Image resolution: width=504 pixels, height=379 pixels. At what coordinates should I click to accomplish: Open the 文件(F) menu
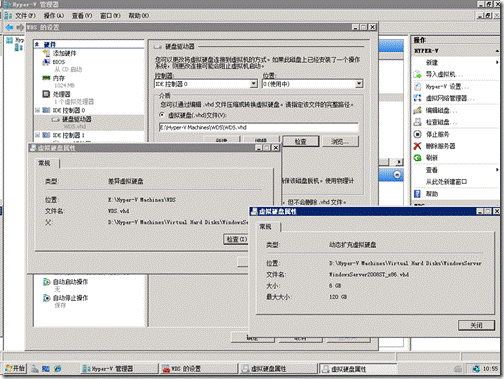[x=25, y=16]
